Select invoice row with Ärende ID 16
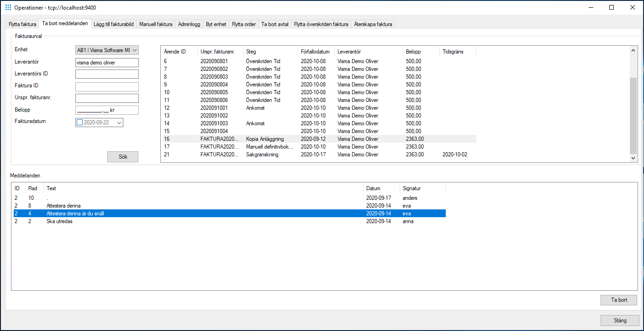 click(274, 139)
